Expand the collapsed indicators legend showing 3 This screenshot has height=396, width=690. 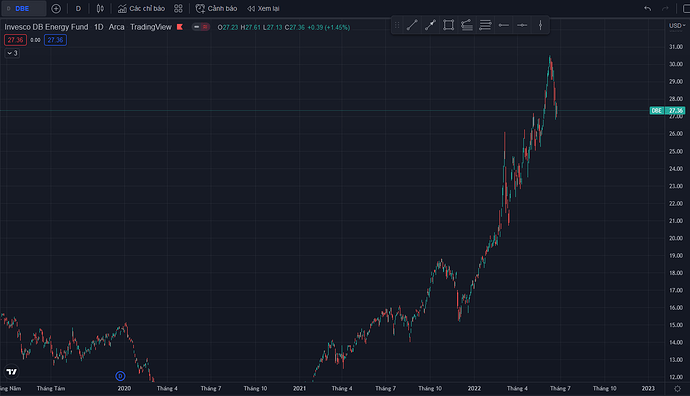[x=12, y=53]
